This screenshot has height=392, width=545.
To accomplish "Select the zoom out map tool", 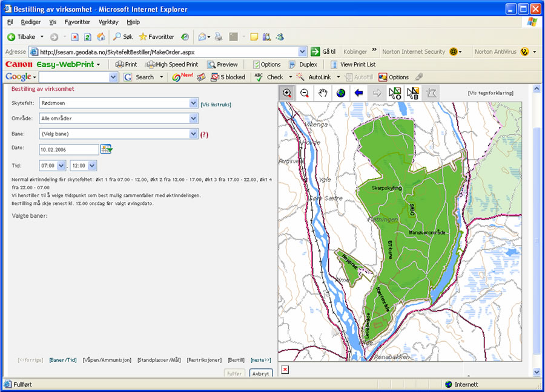I will (x=305, y=93).
